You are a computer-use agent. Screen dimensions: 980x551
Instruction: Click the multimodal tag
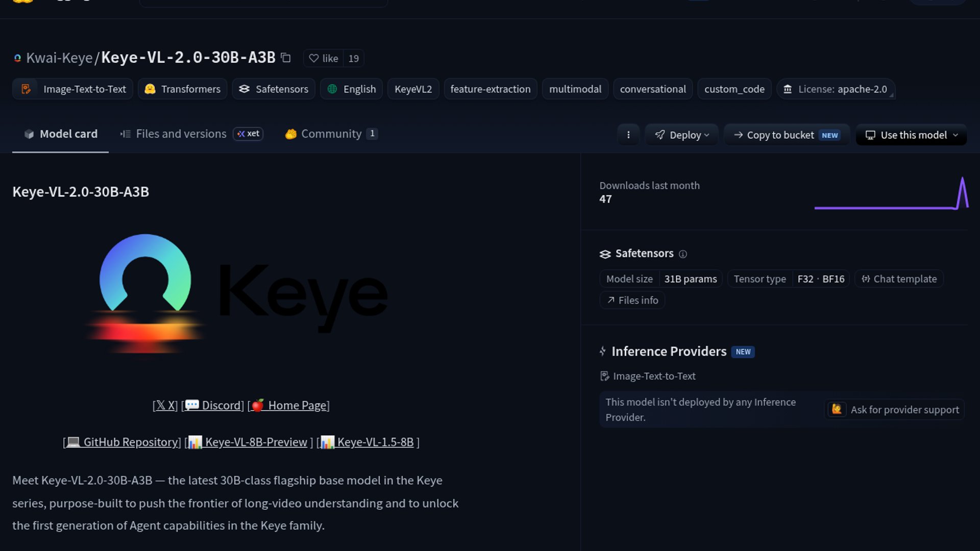[x=575, y=89]
